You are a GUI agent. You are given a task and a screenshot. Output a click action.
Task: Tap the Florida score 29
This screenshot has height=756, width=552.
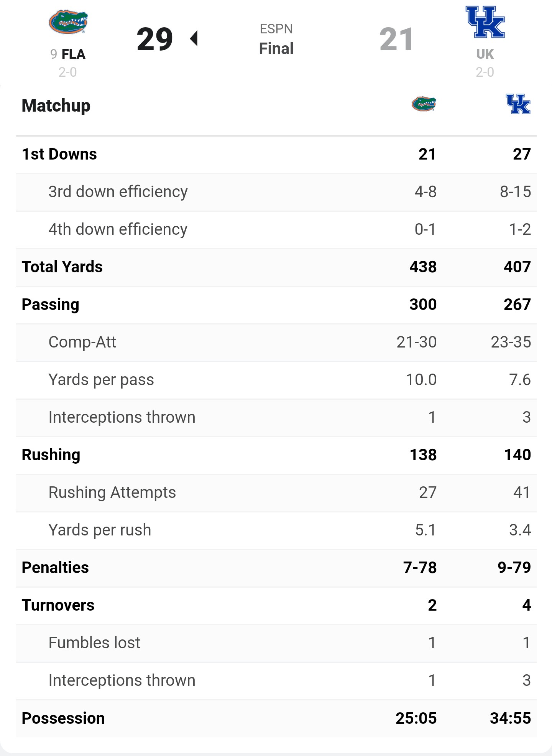point(155,39)
